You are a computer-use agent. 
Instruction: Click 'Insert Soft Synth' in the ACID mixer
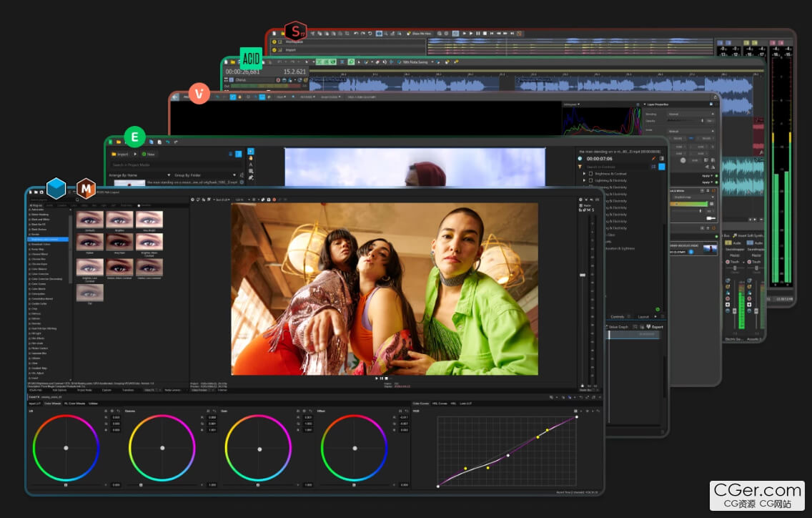749,236
